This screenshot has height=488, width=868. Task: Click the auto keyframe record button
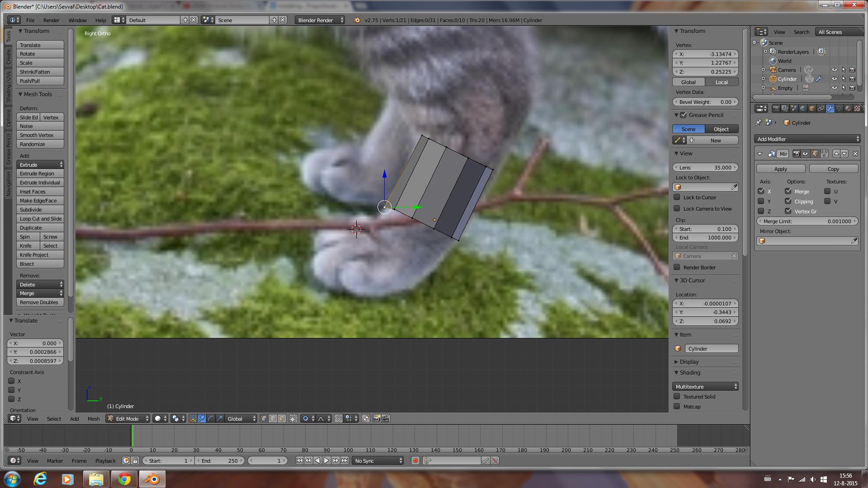pyautogui.click(x=415, y=460)
